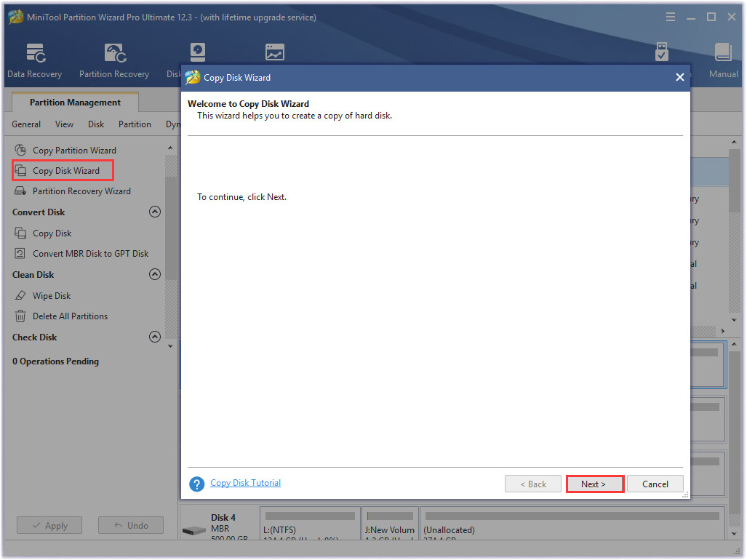Open the Dynamic Disk menu
This screenshot has height=560, width=747.
[173, 124]
